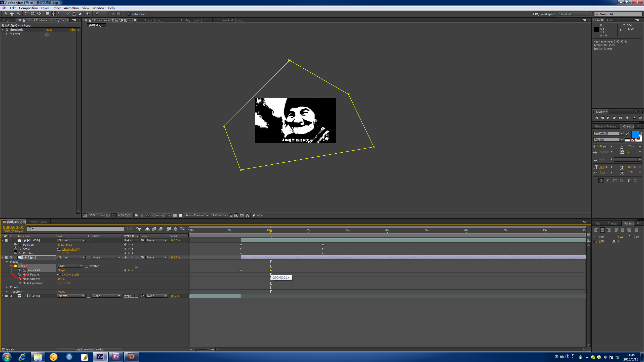This screenshot has height=362, width=644.
Task: Select the Brush tool
Action: 68,14
